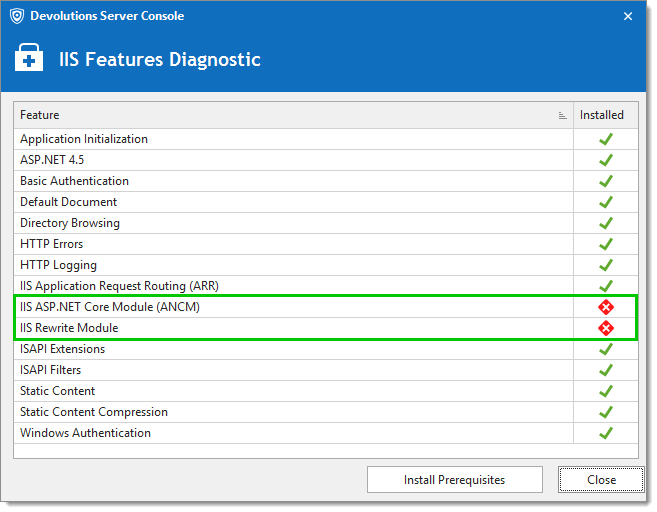
Task: Select the IIS Rewrite Module row
Action: [x=326, y=328]
